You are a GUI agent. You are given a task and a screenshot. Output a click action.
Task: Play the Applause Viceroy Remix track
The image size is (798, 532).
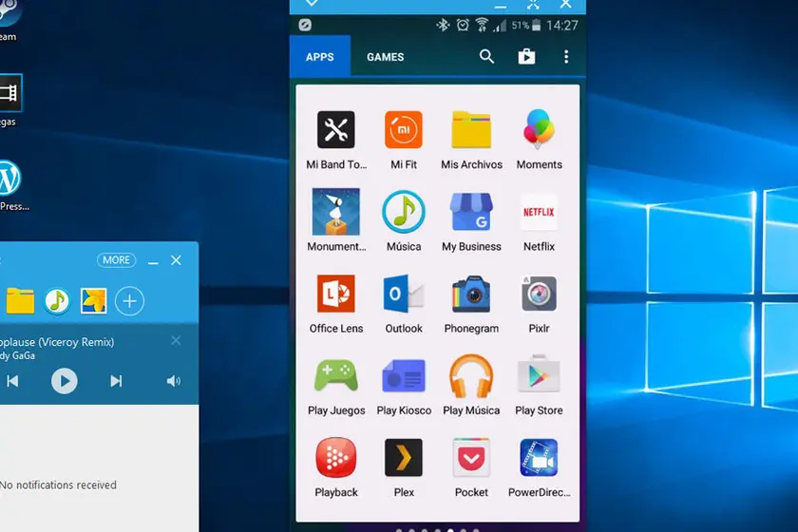point(65,381)
